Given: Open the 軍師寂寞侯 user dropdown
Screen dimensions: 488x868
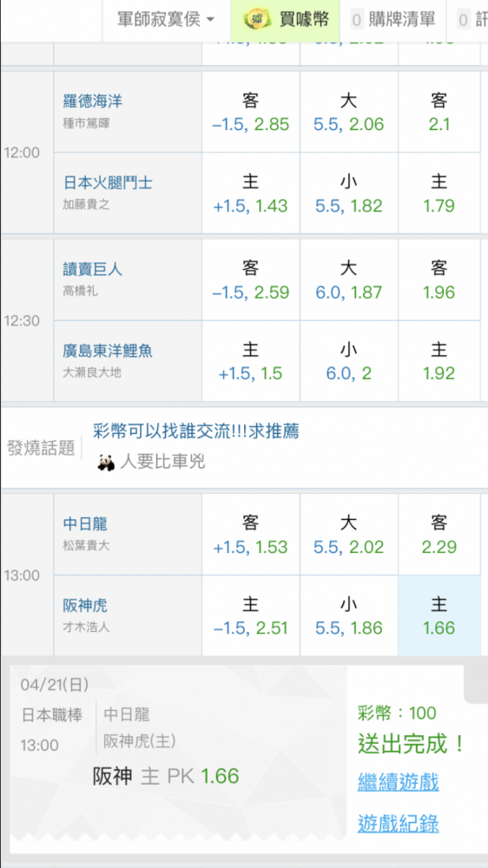Looking at the screenshot, I should pos(166,20).
